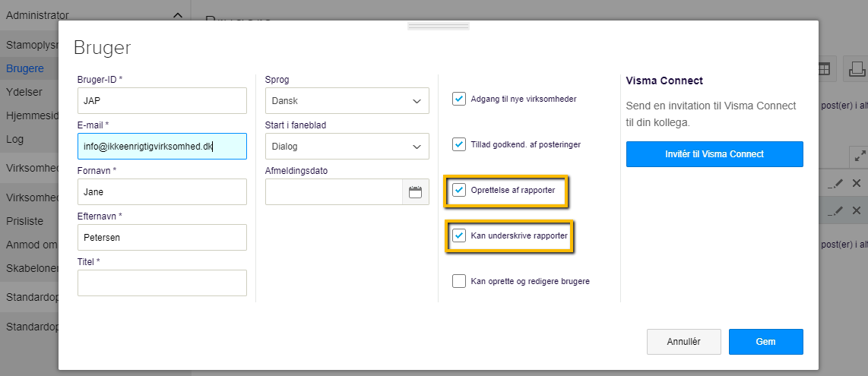Image resolution: width=868 pixels, height=376 pixels.
Task: Disable the Kan underskrive rapporter checkbox
Action: pyautogui.click(x=459, y=235)
